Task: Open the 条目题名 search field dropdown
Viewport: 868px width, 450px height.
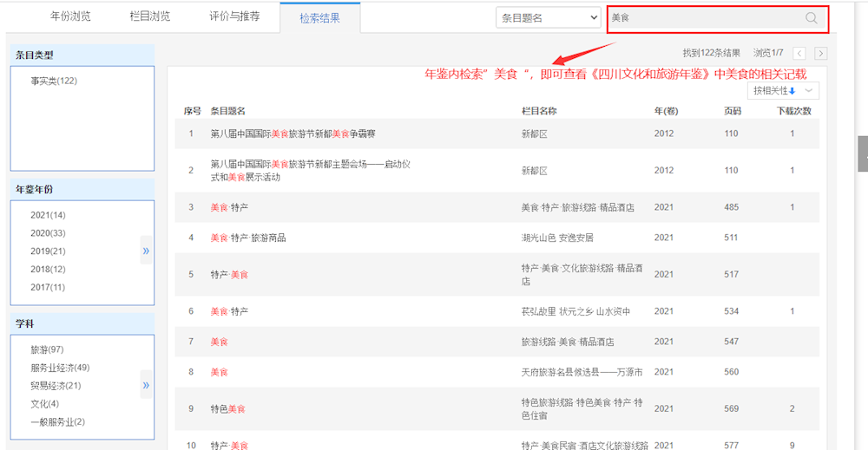Action: tap(548, 18)
